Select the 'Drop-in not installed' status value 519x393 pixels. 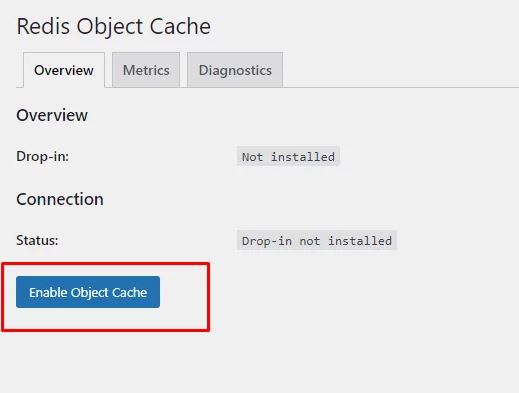[317, 240]
